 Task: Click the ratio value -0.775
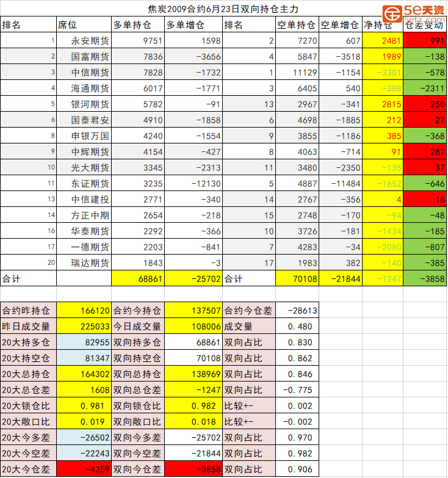coord(297,389)
